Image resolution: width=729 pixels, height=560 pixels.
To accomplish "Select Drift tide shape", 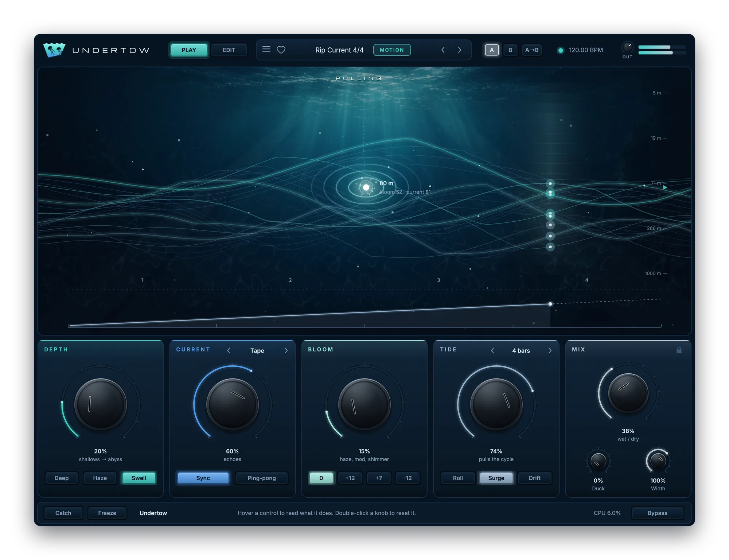I will pyautogui.click(x=534, y=478).
